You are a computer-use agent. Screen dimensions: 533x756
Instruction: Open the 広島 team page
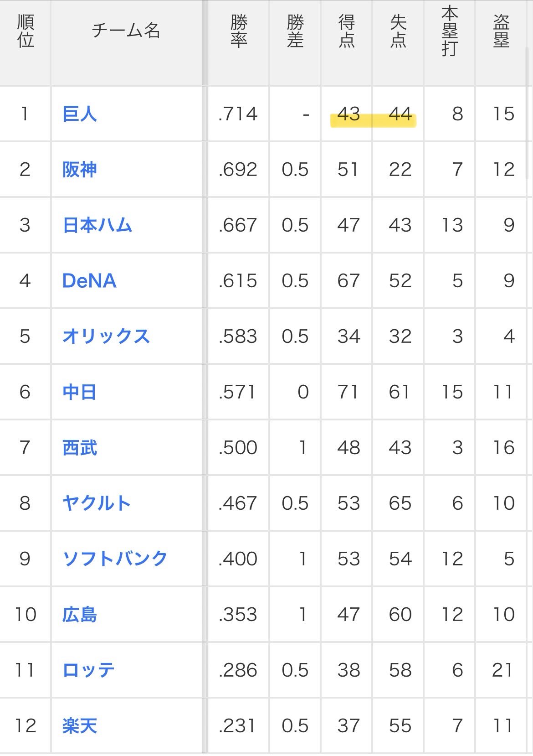80,614
